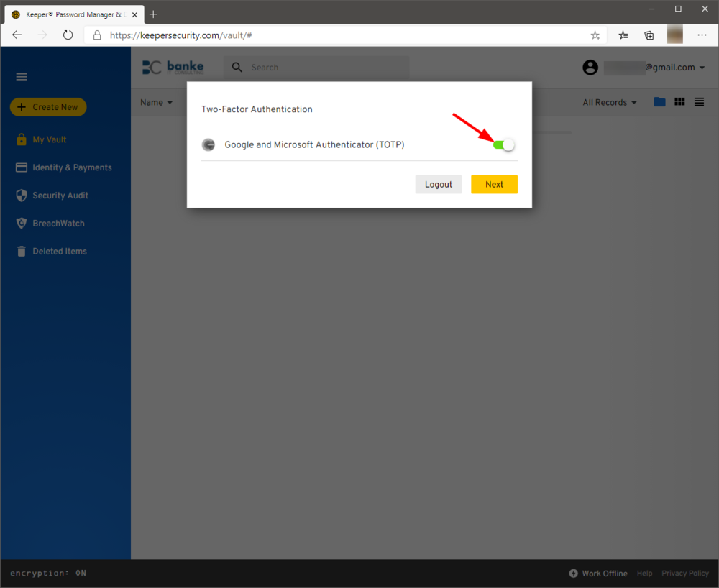The height and width of the screenshot is (588, 719).
Task: Click Create New button
Action: click(48, 107)
